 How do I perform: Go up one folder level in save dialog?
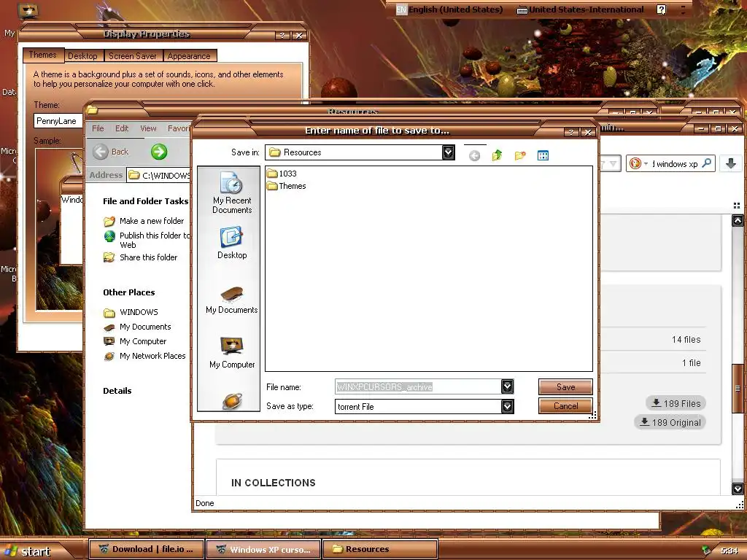coord(497,155)
